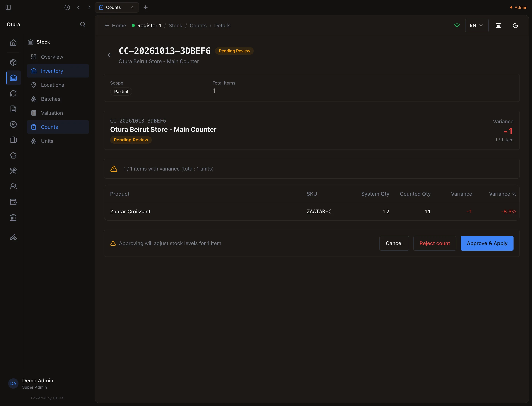532x406 pixels.
Task: Open the products box icon in the rail
Action: click(x=13, y=62)
